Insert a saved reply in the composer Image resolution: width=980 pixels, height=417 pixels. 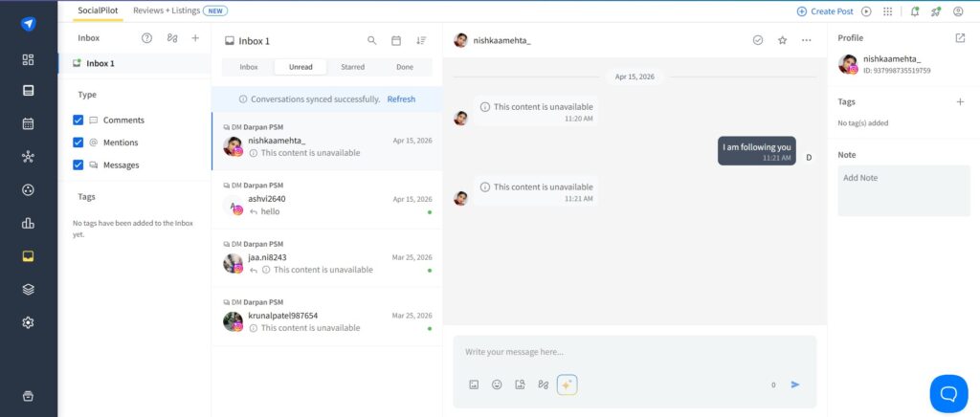(x=544, y=384)
